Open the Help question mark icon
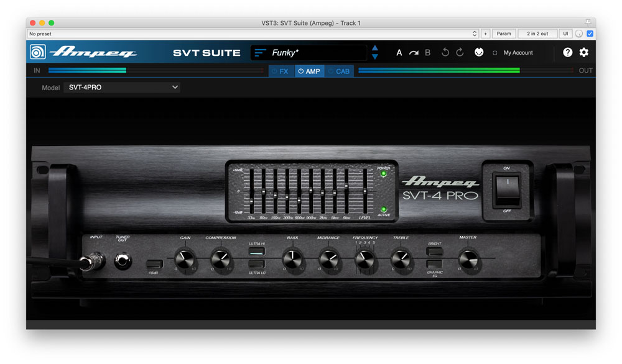The height and width of the screenshot is (364, 622). pyautogui.click(x=567, y=52)
